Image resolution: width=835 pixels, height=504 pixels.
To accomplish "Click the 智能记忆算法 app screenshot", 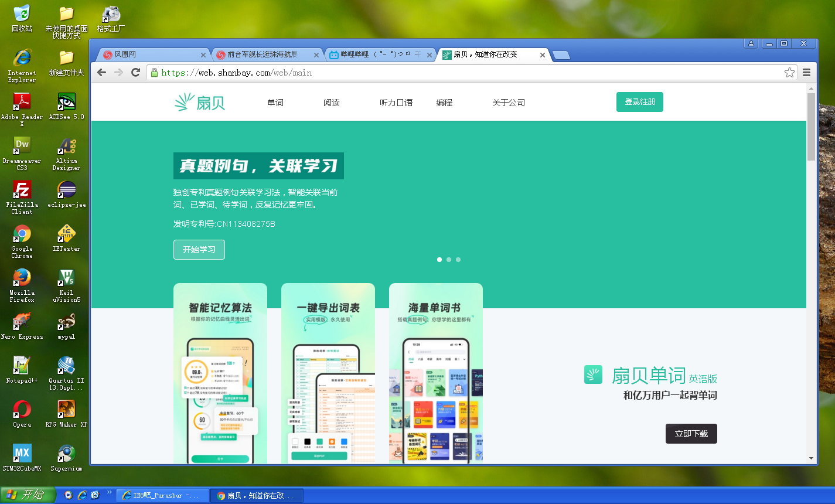I will 220,373.
